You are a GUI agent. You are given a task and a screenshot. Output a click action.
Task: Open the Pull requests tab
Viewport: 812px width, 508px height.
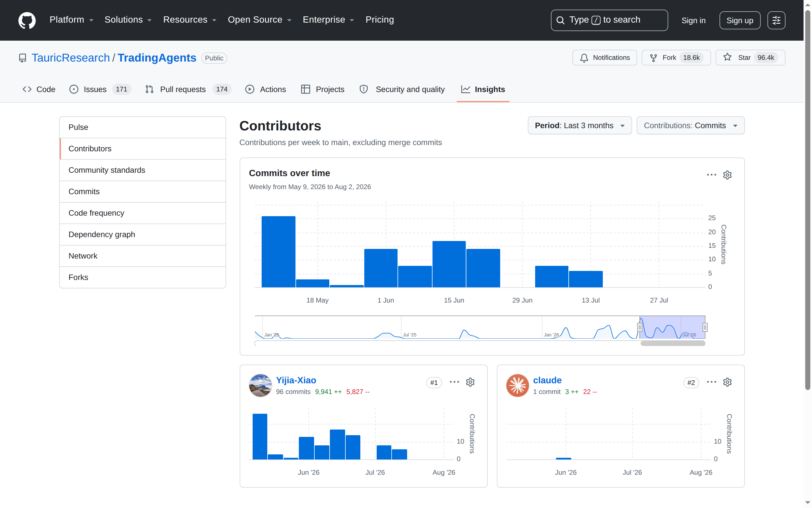tap(188, 89)
